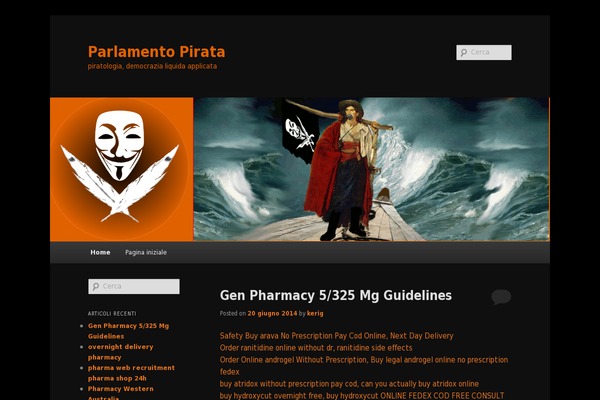Click the magnifier icon in sidebar search
The width and height of the screenshot is (600, 400).
point(96,286)
